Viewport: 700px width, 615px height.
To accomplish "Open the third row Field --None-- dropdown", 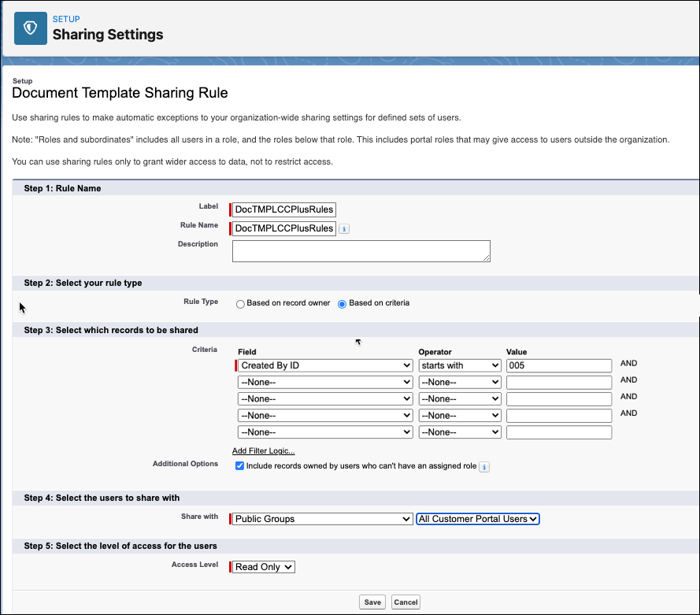I will point(325,399).
